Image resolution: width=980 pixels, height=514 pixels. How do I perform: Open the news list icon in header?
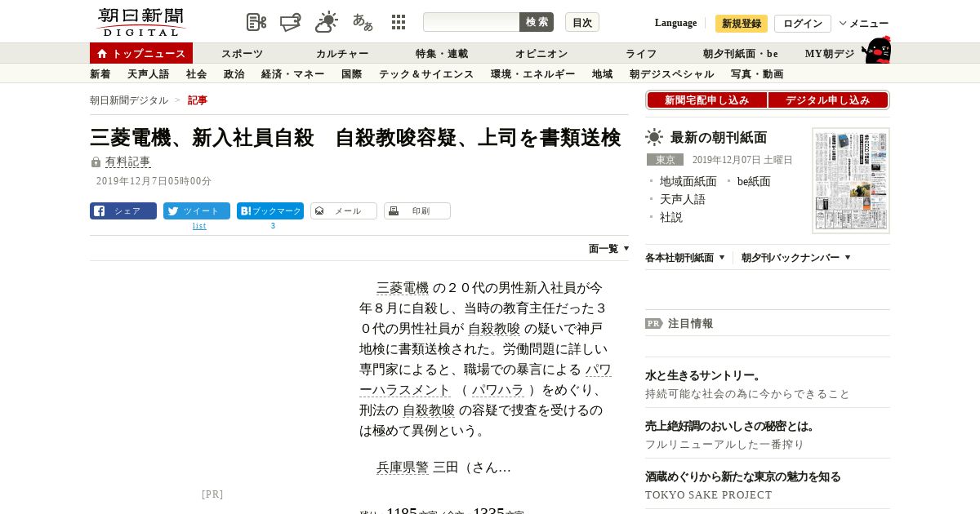(256, 22)
